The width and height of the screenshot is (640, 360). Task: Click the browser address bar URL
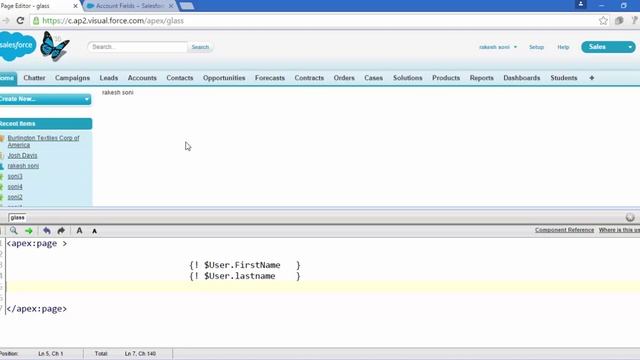[x=113, y=20]
